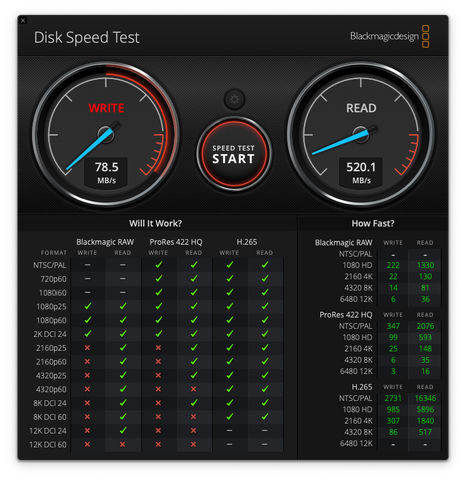Image resolution: width=466 pixels, height=480 pixels.
Task: Click the 4320p60 format row label
Action: [51, 389]
